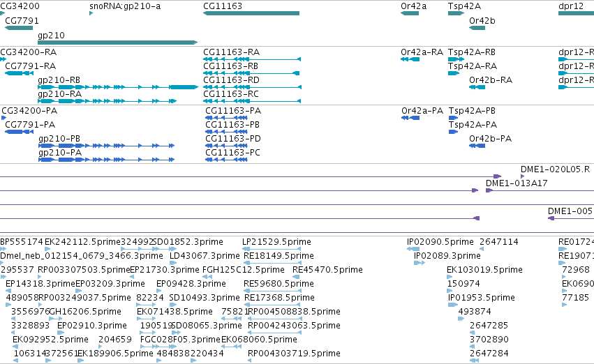Select the CG11163-PC protein label
594x364 pixels.
233,153
